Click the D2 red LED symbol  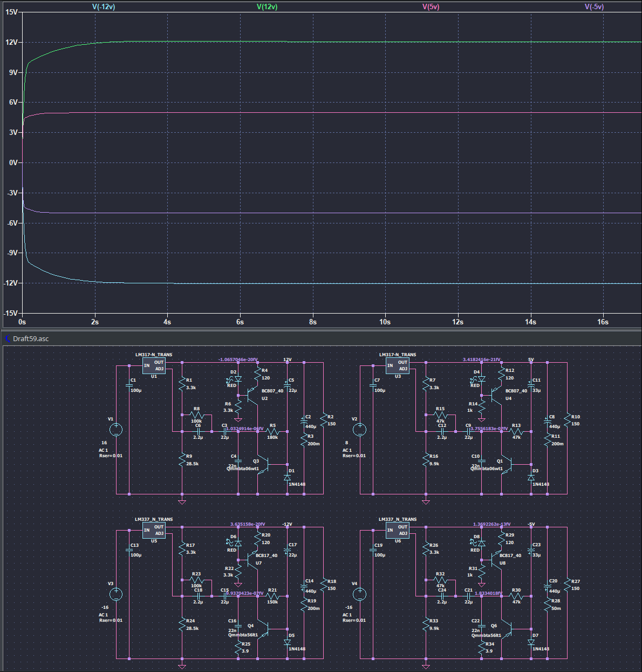click(x=237, y=379)
